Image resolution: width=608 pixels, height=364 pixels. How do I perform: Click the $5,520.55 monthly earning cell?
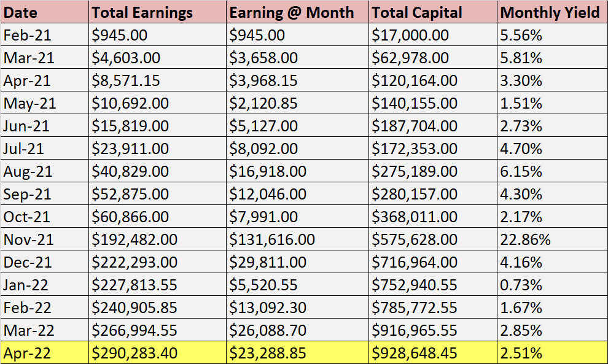pyautogui.click(x=297, y=285)
